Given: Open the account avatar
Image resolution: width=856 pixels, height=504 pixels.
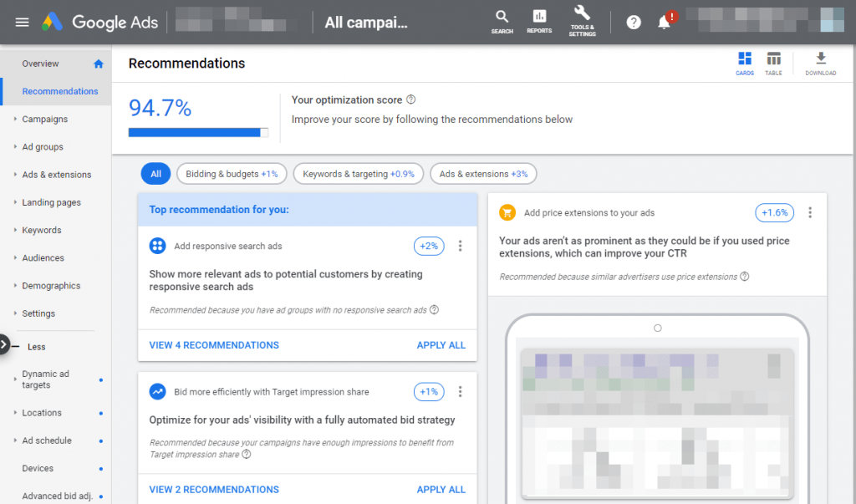Looking at the screenshot, I should (832, 20).
